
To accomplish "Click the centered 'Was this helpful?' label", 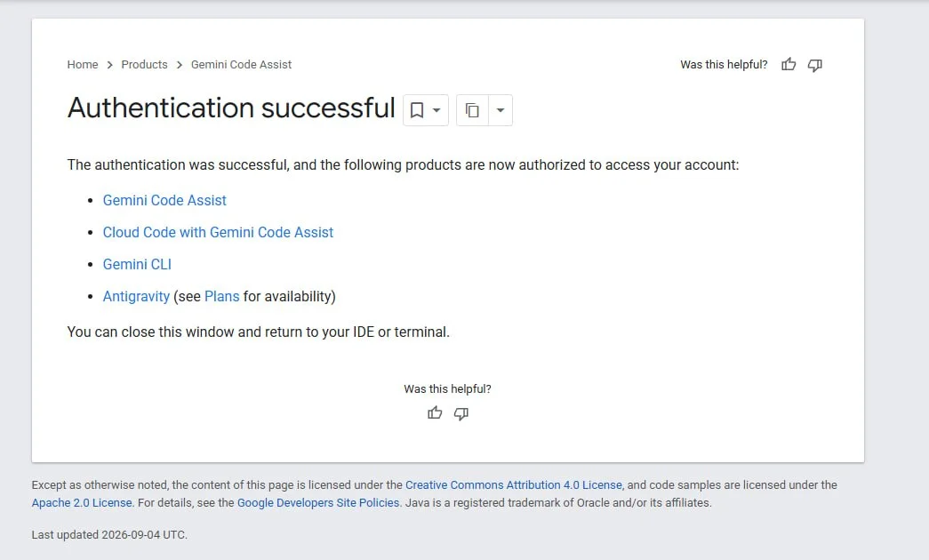I will 447,388.
